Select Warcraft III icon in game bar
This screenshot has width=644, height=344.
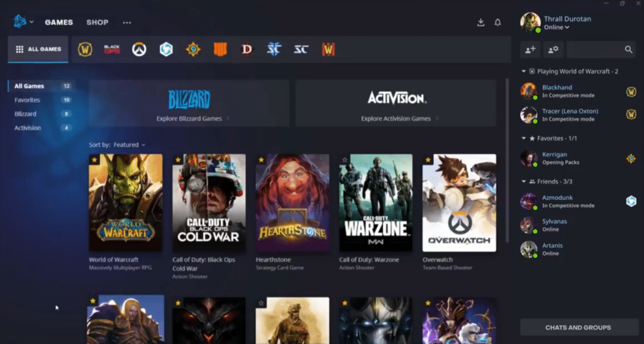coord(328,50)
